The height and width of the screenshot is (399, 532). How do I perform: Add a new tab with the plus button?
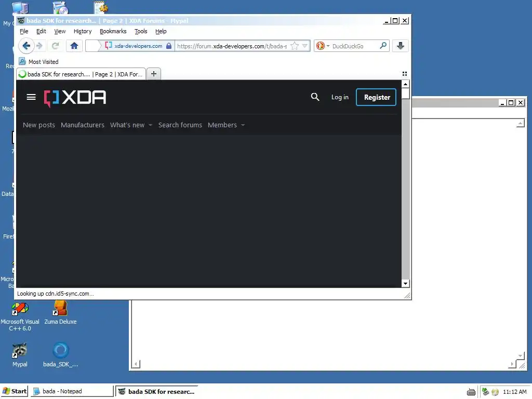click(154, 74)
